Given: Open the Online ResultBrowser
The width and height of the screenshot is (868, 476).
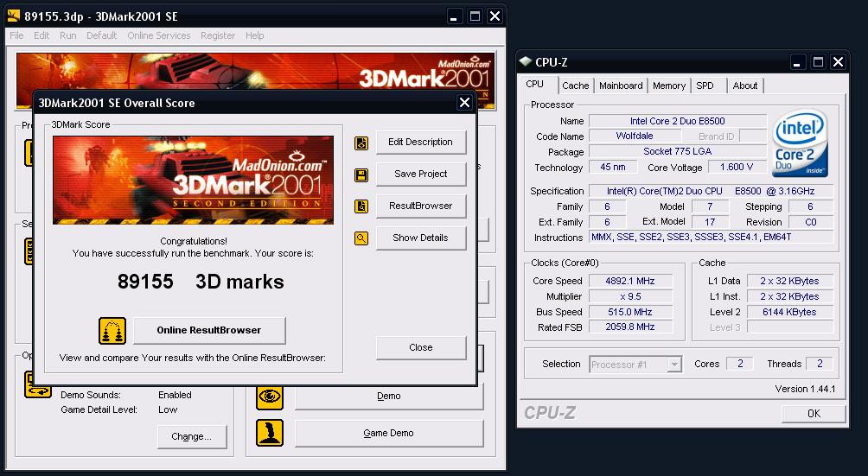Looking at the screenshot, I should (x=209, y=330).
